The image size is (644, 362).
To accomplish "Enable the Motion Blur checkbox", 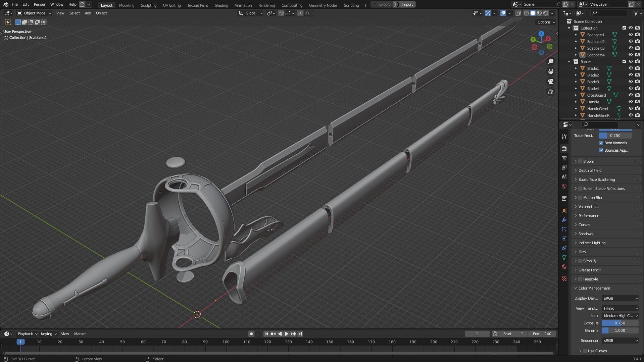I will (580, 198).
